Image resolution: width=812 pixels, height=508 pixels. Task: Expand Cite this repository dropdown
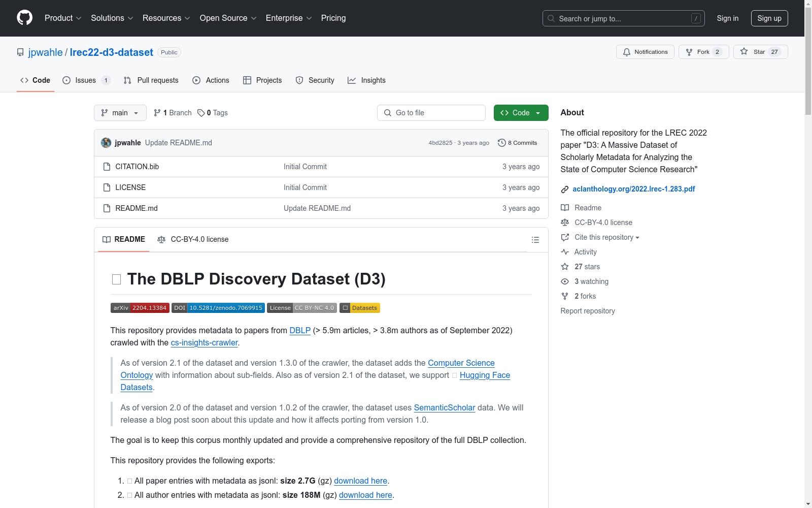tap(606, 237)
